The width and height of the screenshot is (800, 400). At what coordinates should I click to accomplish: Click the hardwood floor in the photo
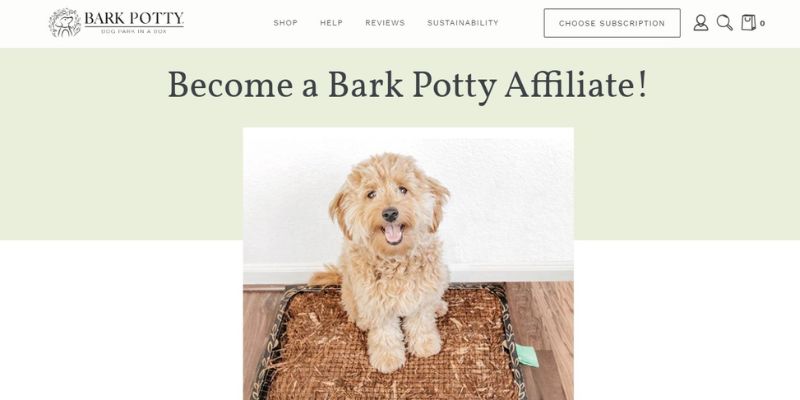(545, 327)
